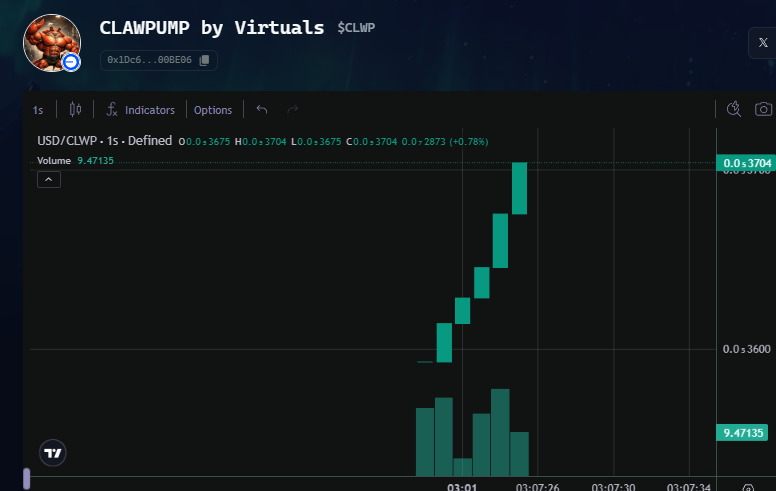Image resolution: width=776 pixels, height=491 pixels.
Task: Undo the last chart action
Action: (262, 109)
